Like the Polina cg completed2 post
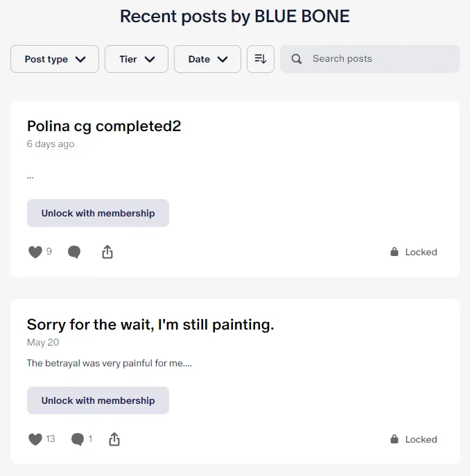 [35, 252]
